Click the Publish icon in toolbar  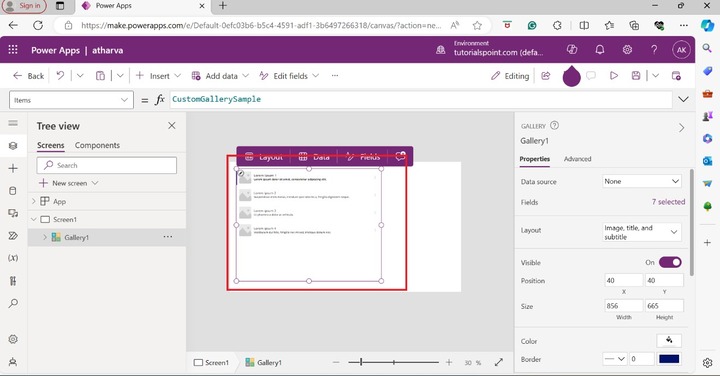pos(676,76)
